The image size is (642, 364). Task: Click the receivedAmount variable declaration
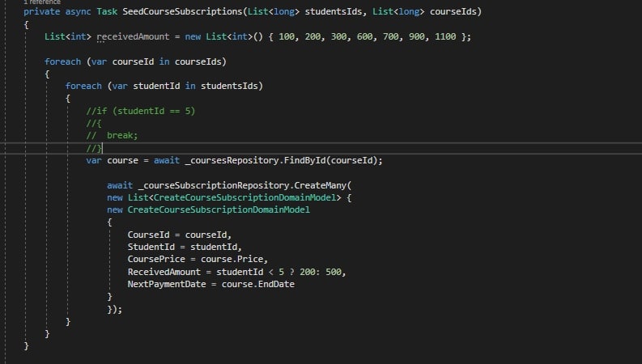[x=133, y=37]
